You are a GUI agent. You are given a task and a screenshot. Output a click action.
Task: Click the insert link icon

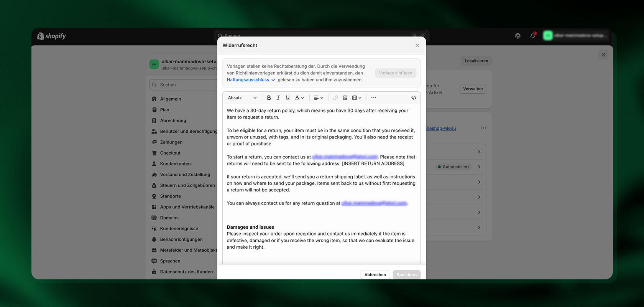[335, 98]
